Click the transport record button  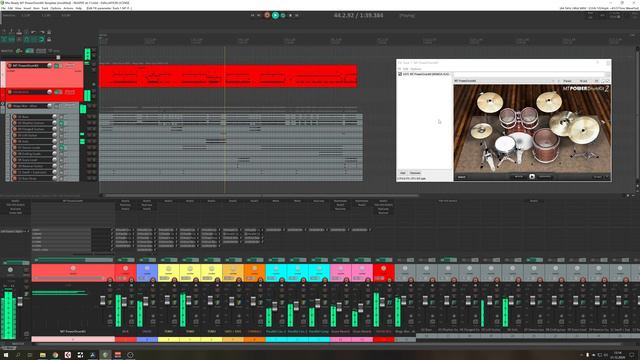(x=267, y=15)
